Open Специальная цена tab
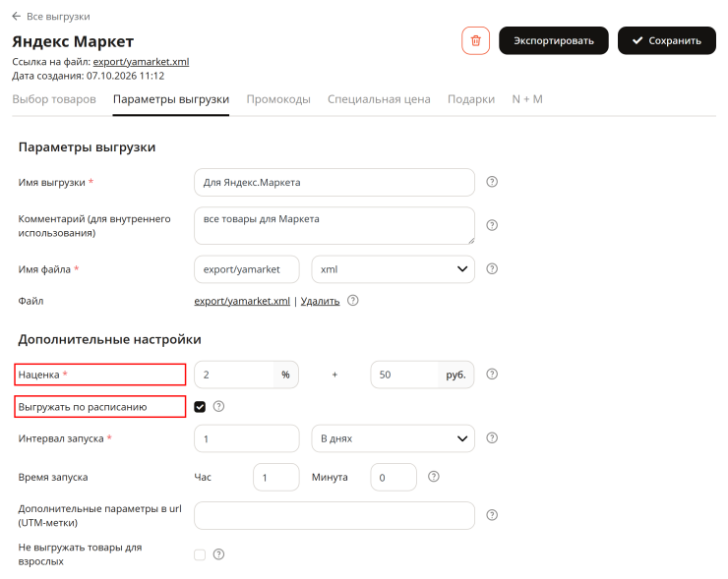 pyautogui.click(x=379, y=99)
